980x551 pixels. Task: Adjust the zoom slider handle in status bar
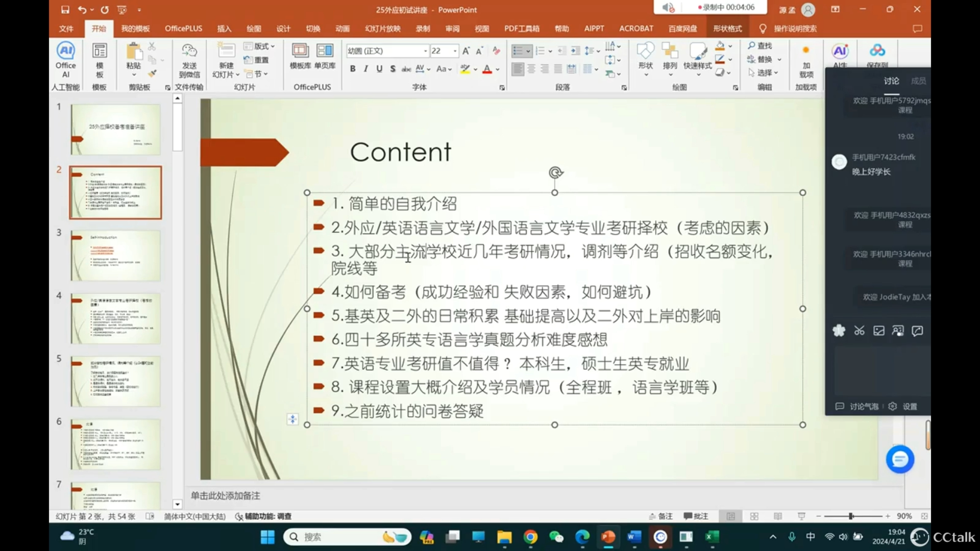[851, 516]
